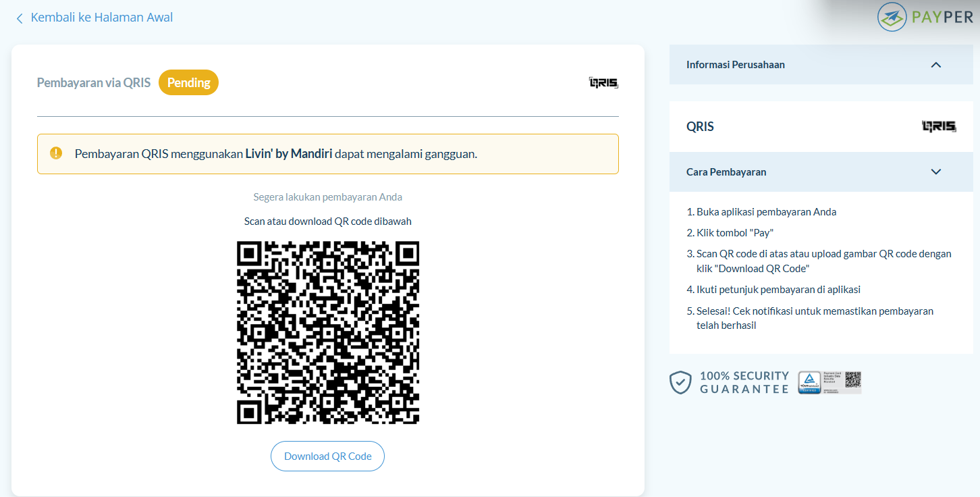
Task: Open the Informasi Perusahaan section header
Action: (x=821, y=65)
